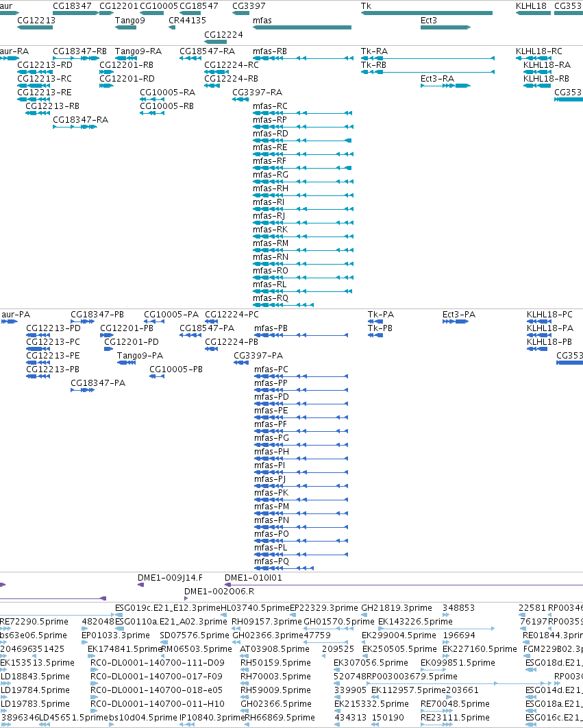Select the CG12213 gene label
The width and height of the screenshot is (583, 728).
(36, 21)
